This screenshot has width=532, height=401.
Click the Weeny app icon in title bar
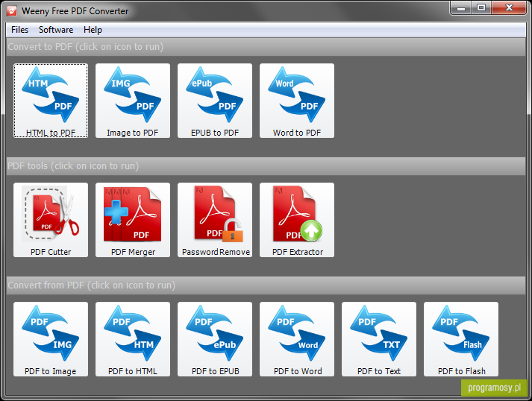12,11
